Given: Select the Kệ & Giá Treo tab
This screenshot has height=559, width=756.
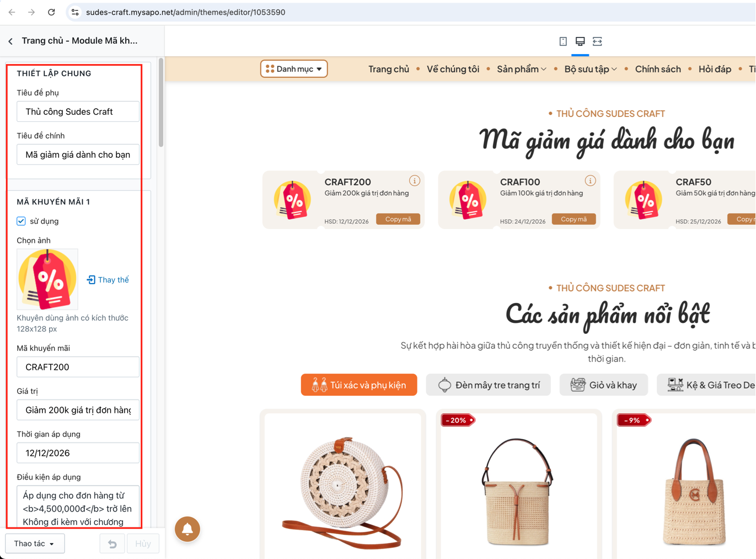Looking at the screenshot, I should (706, 385).
